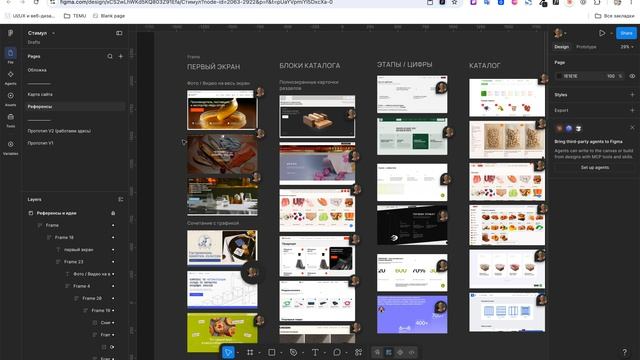Open the Blank page bookmark
Screen dimensions: 640x360
click(x=109, y=16)
